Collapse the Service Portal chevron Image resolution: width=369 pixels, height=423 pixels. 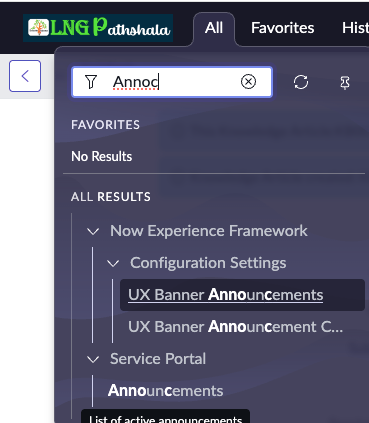point(93,359)
